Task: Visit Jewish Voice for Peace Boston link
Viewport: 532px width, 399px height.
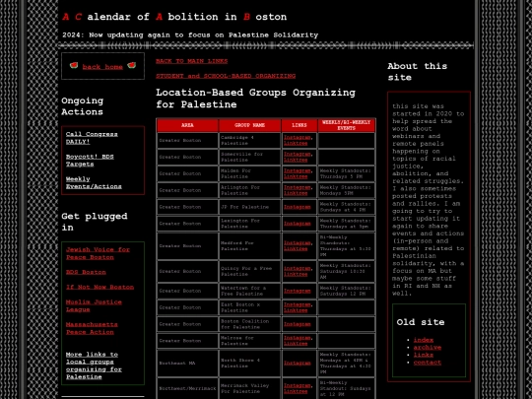Action: click(x=98, y=253)
